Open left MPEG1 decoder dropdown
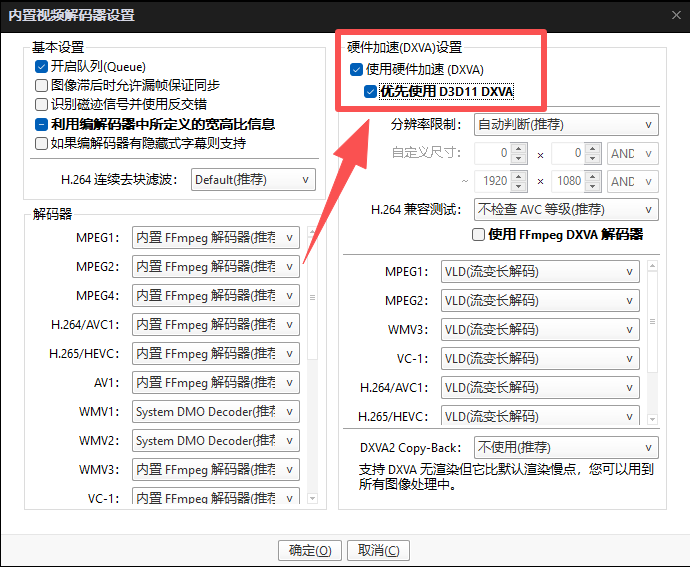Image resolution: width=690 pixels, height=567 pixels. 216,238
